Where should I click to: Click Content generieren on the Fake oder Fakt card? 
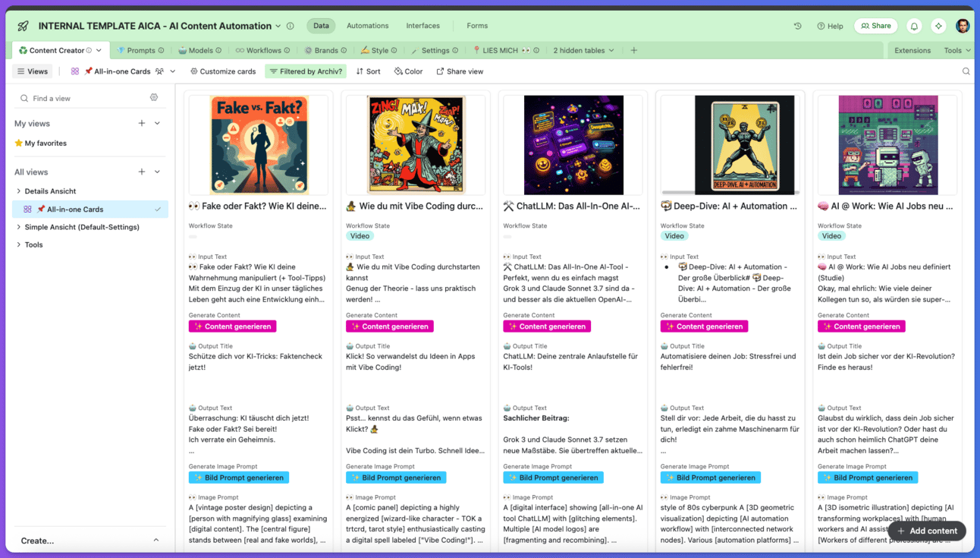[x=232, y=326]
